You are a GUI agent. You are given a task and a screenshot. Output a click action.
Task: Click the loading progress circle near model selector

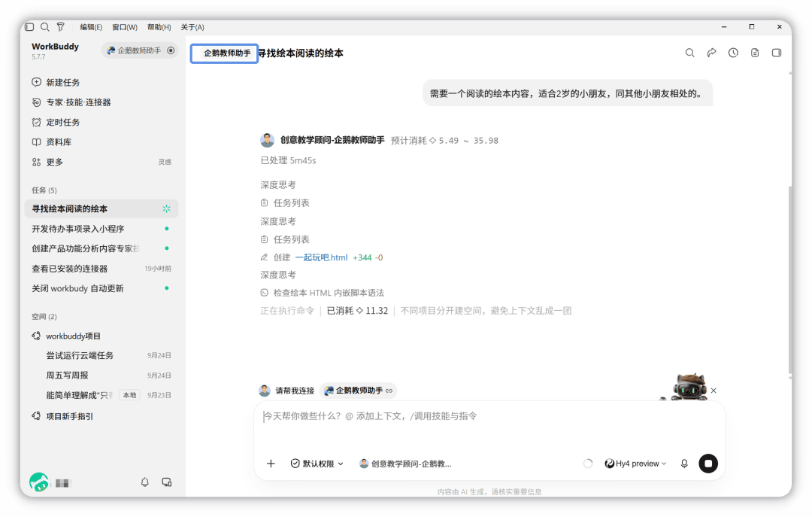point(588,464)
